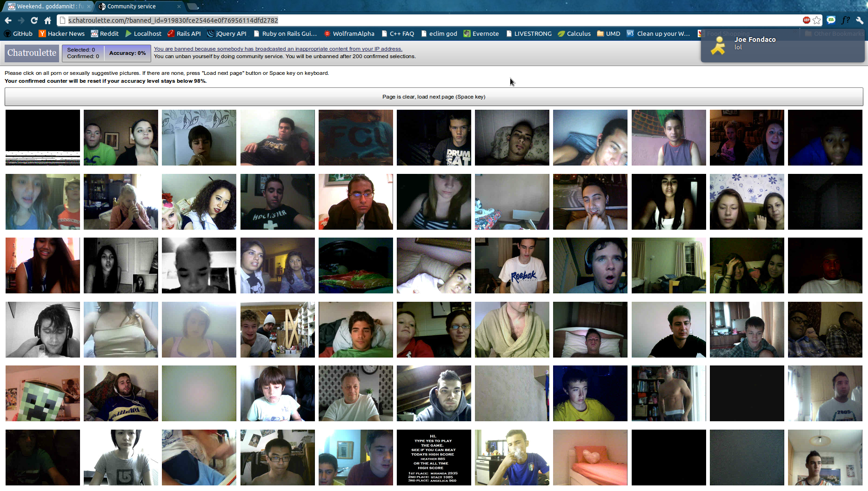Select the empty pink bed thumbnail

click(x=590, y=458)
